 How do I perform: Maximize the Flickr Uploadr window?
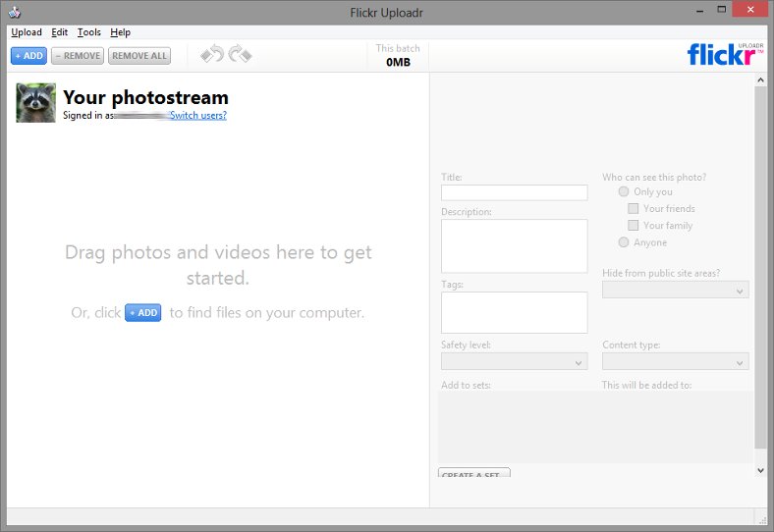[722, 10]
